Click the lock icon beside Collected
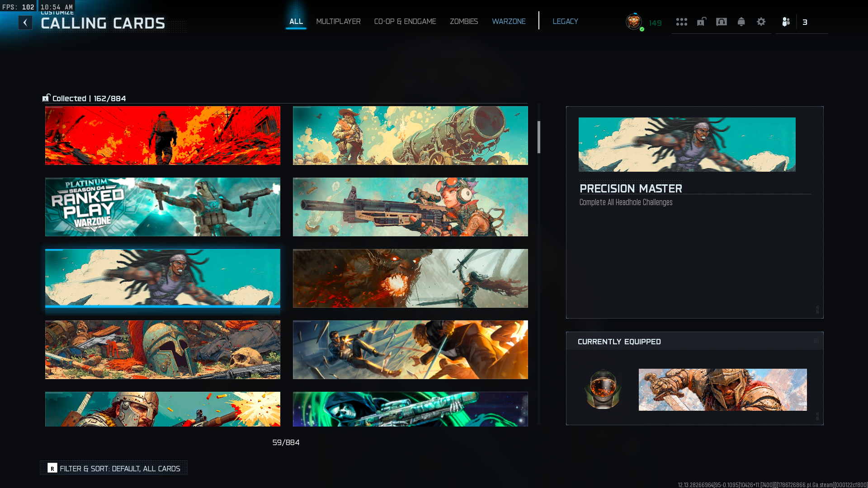868x488 pixels. click(46, 98)
